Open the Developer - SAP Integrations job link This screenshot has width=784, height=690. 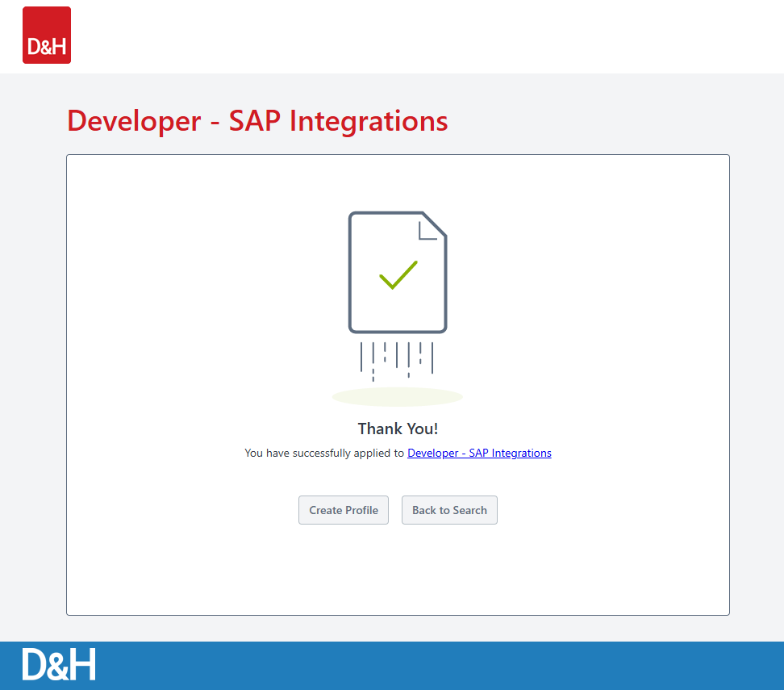tap(479, 453)
